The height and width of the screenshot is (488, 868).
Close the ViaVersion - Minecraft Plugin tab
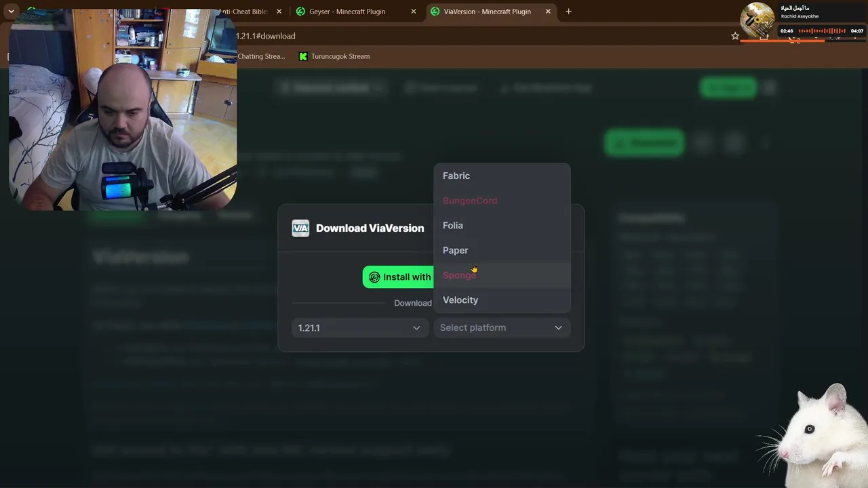click(548, 12)
